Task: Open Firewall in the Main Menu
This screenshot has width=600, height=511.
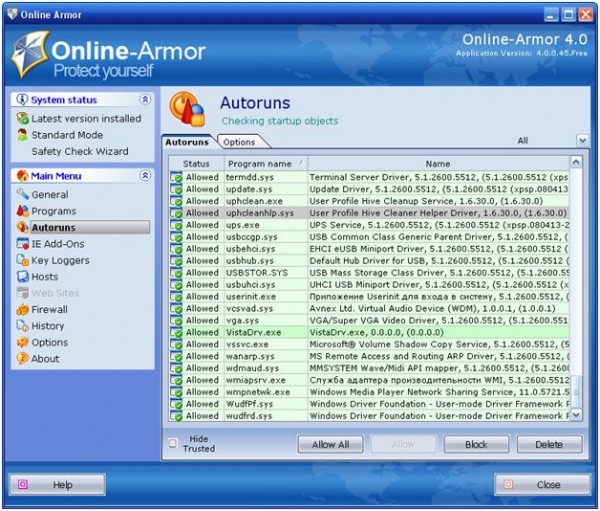Action: (49, 309)
